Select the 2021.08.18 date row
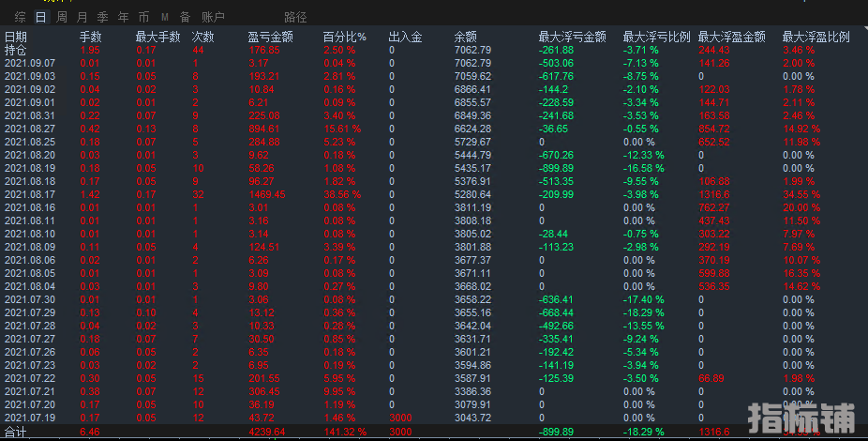The image size is (868, 441). pos(30,182)
